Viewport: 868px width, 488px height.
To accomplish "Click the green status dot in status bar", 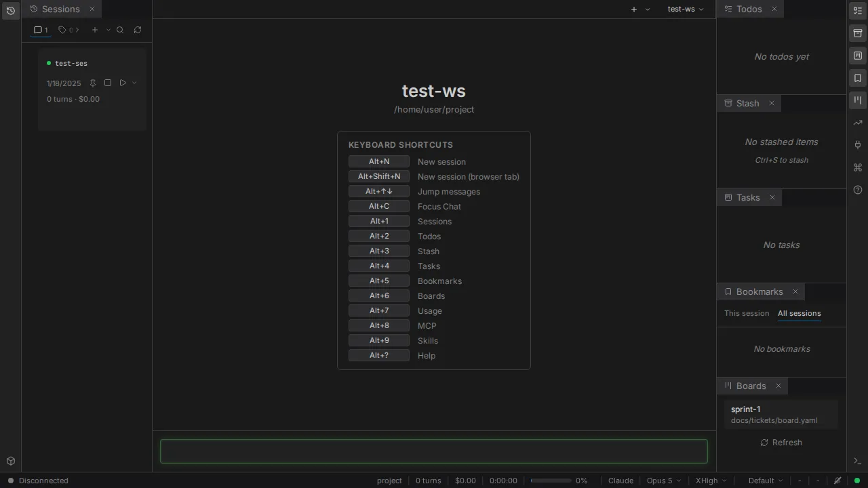I will [x=857, y=481].
